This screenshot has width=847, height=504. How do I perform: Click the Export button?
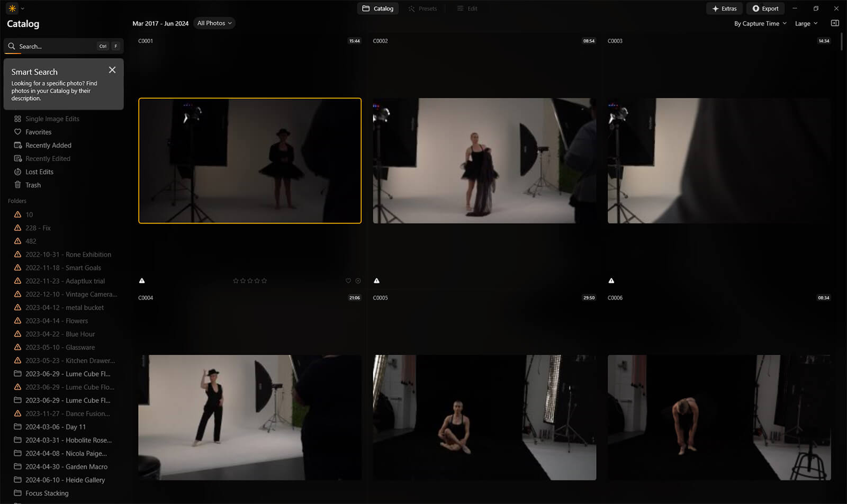pos(765,8)
